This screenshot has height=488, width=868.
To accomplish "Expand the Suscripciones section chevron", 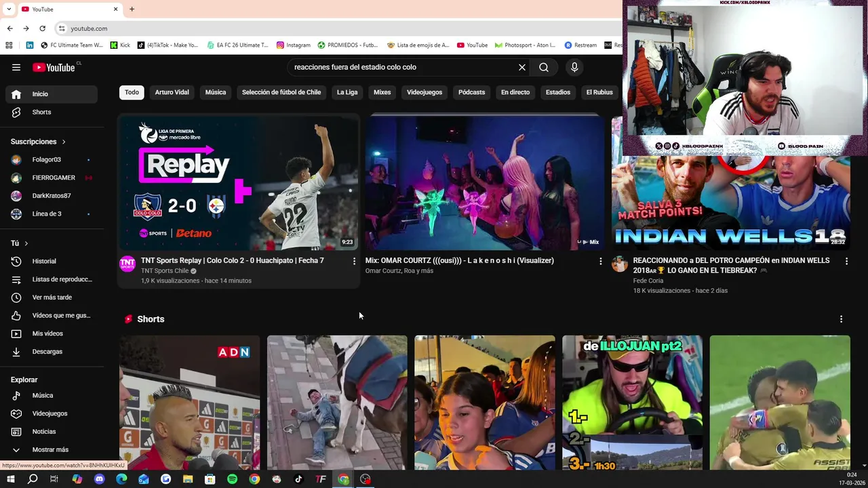I will tap(64, 142).
